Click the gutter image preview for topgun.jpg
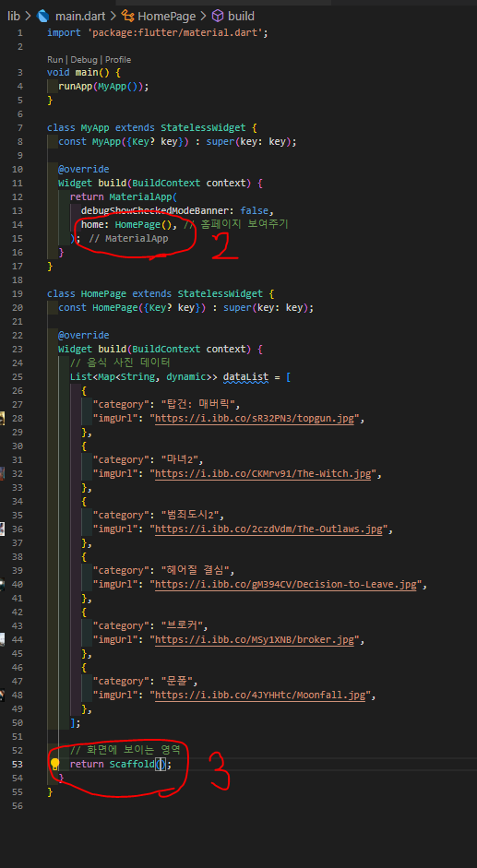 point(2,418)
